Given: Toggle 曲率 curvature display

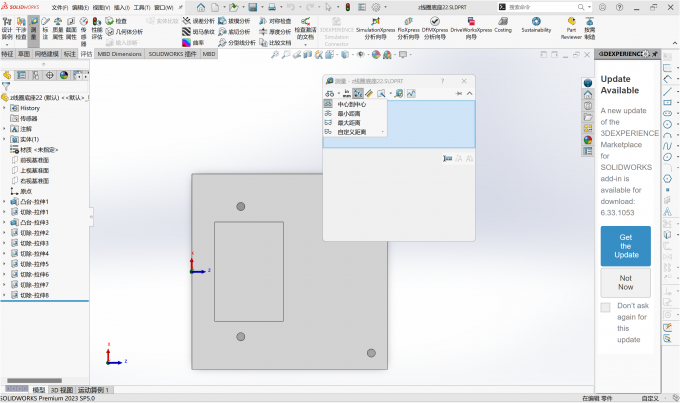Looking at the screenshot, I should click(193, 43).
